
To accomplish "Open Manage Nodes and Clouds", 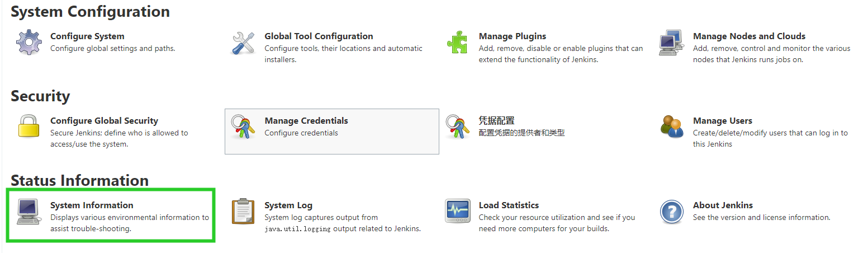I will (749, 36).
